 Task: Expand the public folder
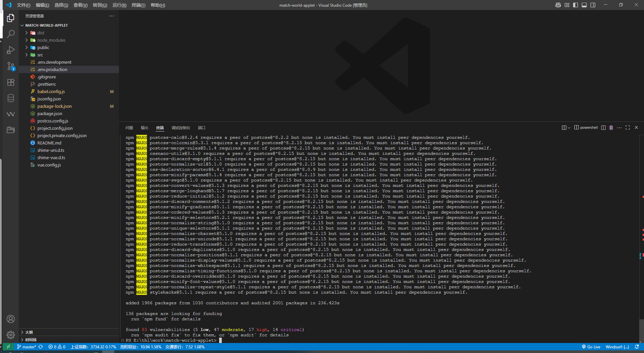pyautogui.click(x=69, y=47)
